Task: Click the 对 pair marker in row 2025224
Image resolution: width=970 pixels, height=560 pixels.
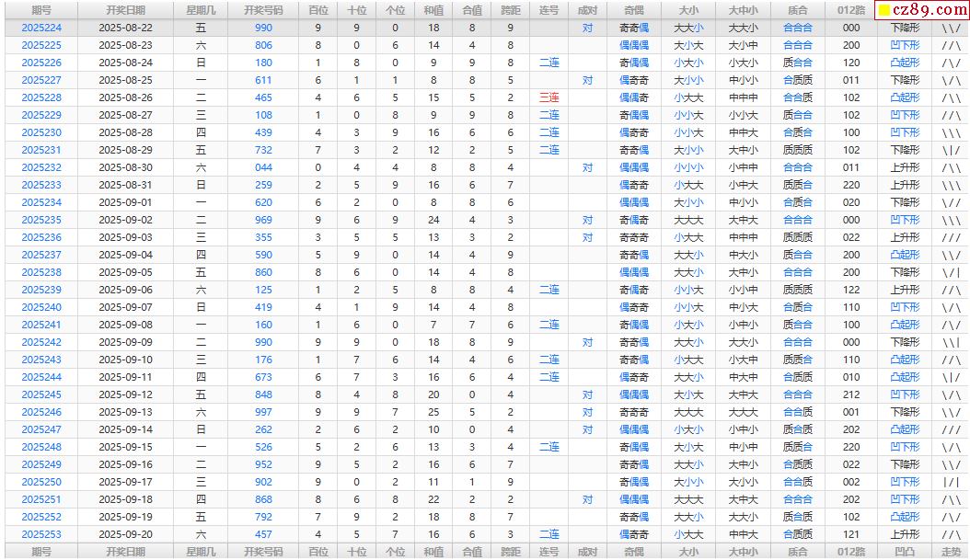Action: [x=588, y=28]
